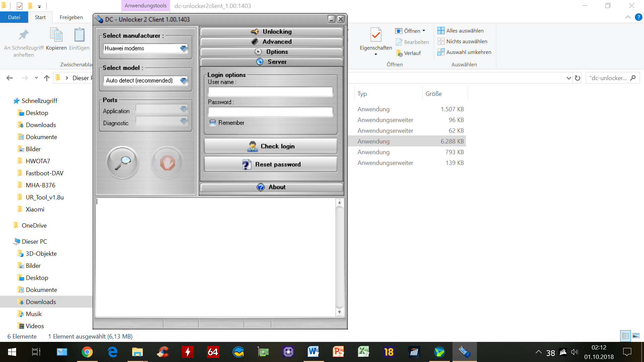Click the red stop hand button
644x362 pixels.
click(x=167, y=163)
